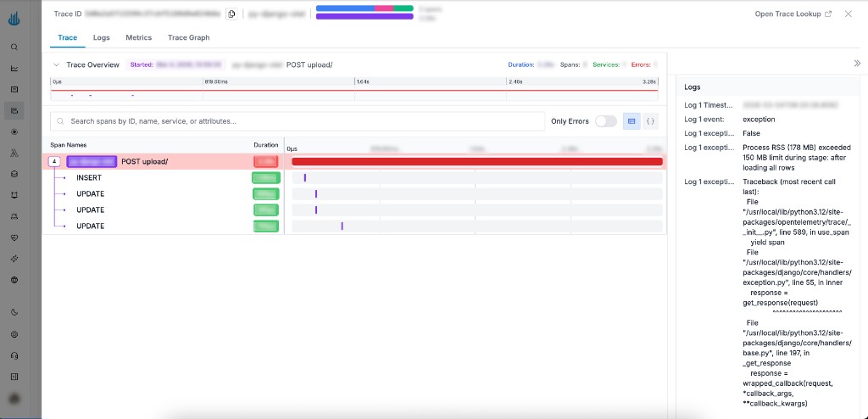Switch to the Metrics tab
Viewport: 868px width, 419px height.
click(138, 37)
